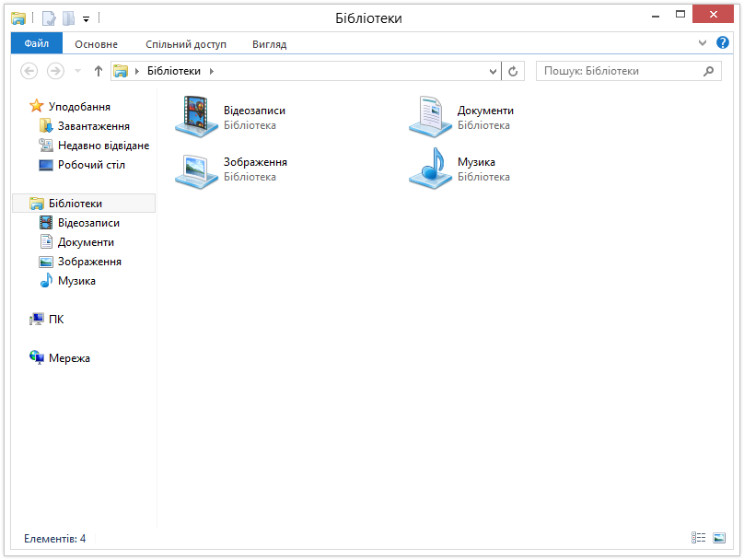Close the Бібліотеки window

coord(714,14)
